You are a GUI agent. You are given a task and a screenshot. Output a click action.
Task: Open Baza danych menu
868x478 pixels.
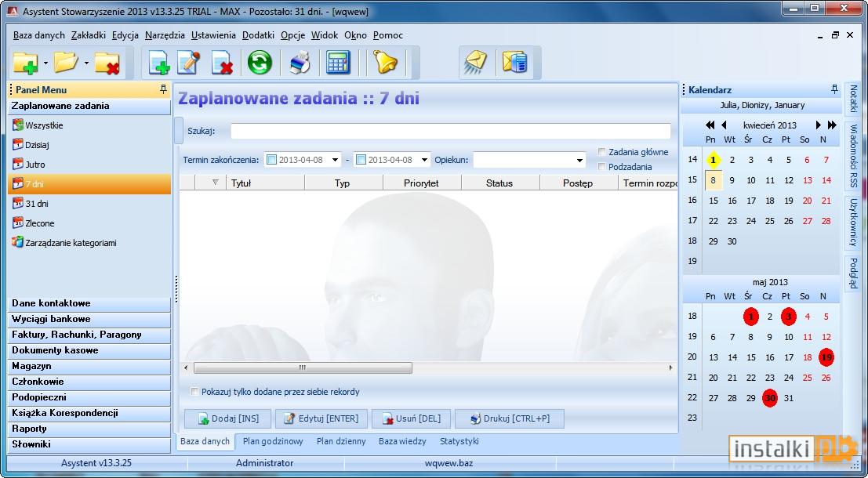pyautogui.click(x=38, y=34)
